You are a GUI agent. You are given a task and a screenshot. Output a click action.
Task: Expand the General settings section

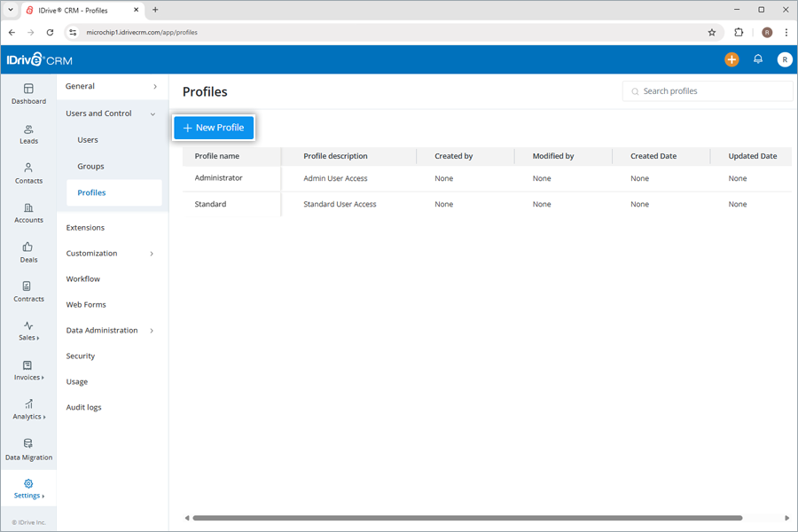tap(79, 87)
